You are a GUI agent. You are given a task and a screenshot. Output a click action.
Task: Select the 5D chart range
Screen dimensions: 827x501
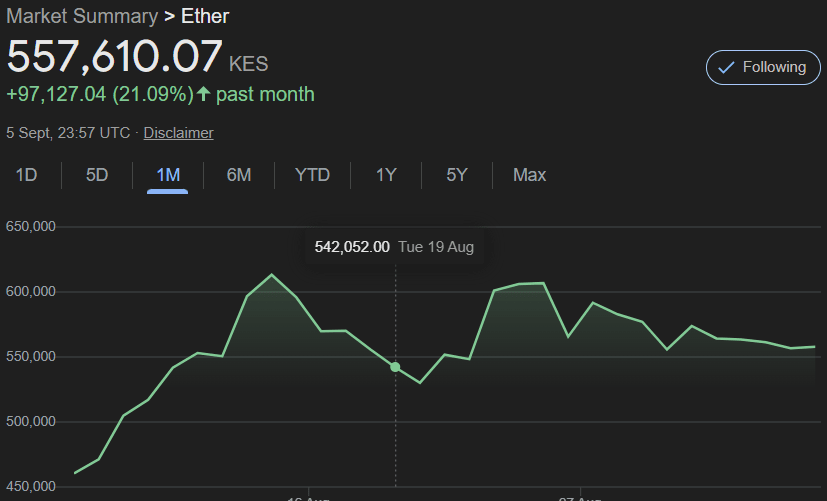pyautogui.click(x=96, y=175)
